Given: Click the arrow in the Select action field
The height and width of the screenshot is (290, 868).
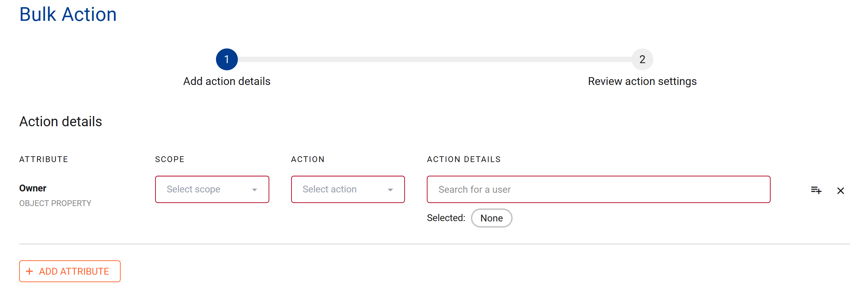Looking at the screenshot, I should tap(390, 190).
